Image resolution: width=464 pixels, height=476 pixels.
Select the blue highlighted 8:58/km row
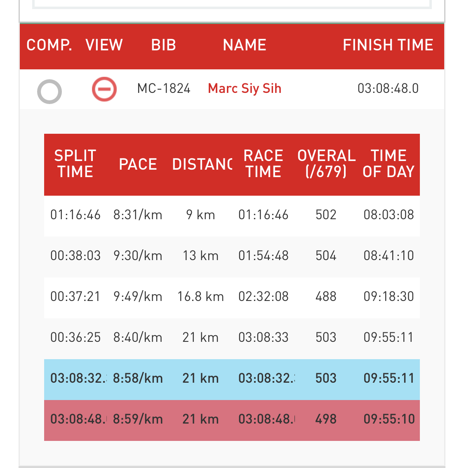tap(232, 379)
